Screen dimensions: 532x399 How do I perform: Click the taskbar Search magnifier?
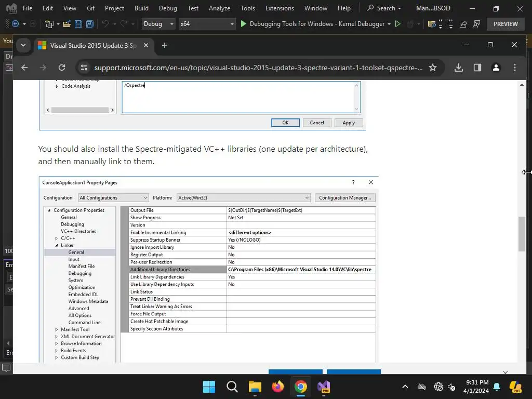pyautogui.click(x=232, y=387)
